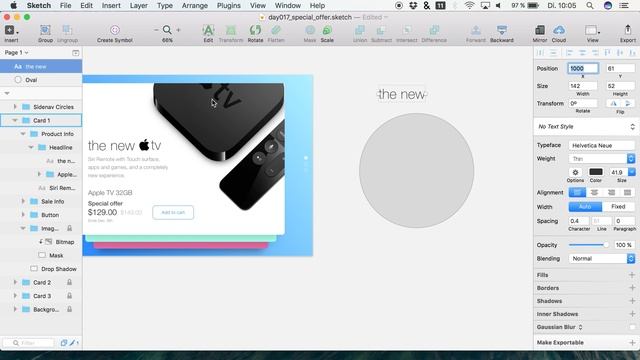The image size is (640, 360).
Task: Click the Intersect boolean icon
Action: (407, 30)
